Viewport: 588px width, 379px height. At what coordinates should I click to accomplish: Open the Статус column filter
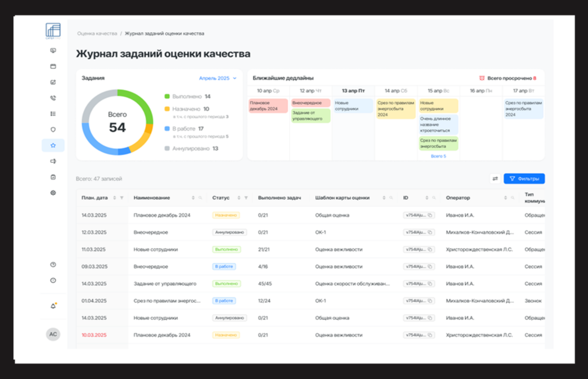[246, 198]
